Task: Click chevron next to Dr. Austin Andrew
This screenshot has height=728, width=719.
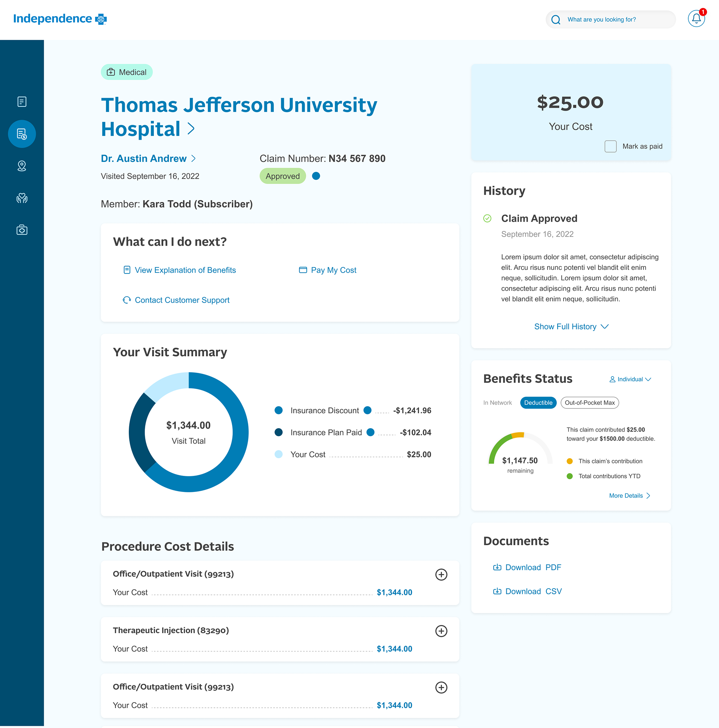Action: (193, 158)
